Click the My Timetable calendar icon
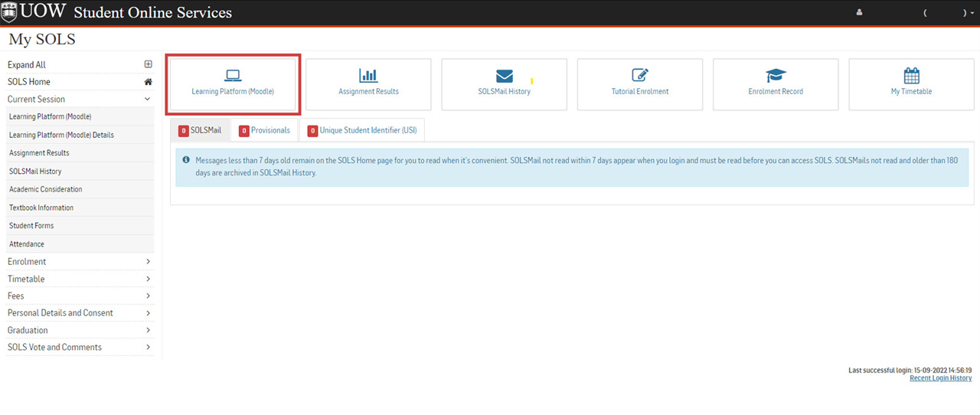 (x=911, y=75)
